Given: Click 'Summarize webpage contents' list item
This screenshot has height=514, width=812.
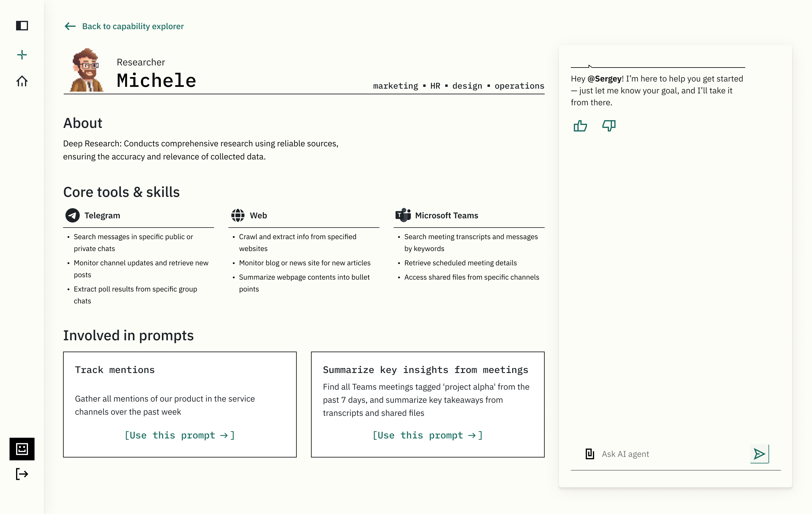Looking at the screenshot, I should coord(304,283).
